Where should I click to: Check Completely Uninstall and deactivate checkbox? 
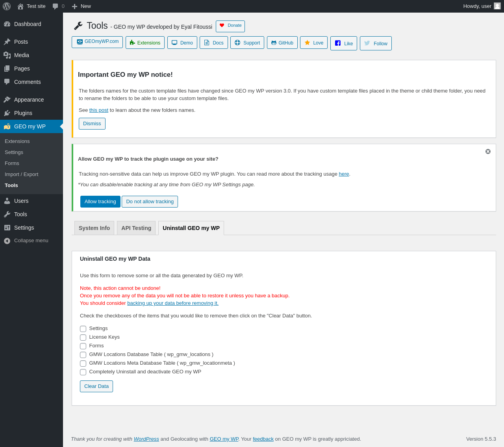(83, 372)
